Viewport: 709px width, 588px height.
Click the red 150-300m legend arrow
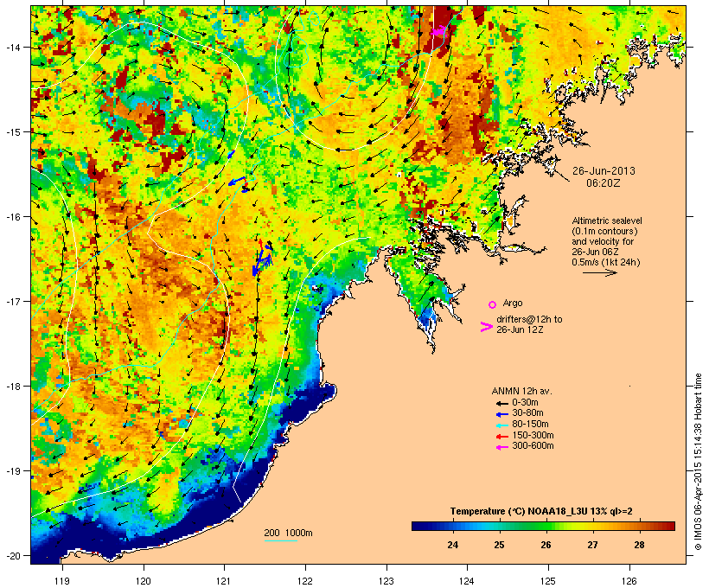[502, 437]
